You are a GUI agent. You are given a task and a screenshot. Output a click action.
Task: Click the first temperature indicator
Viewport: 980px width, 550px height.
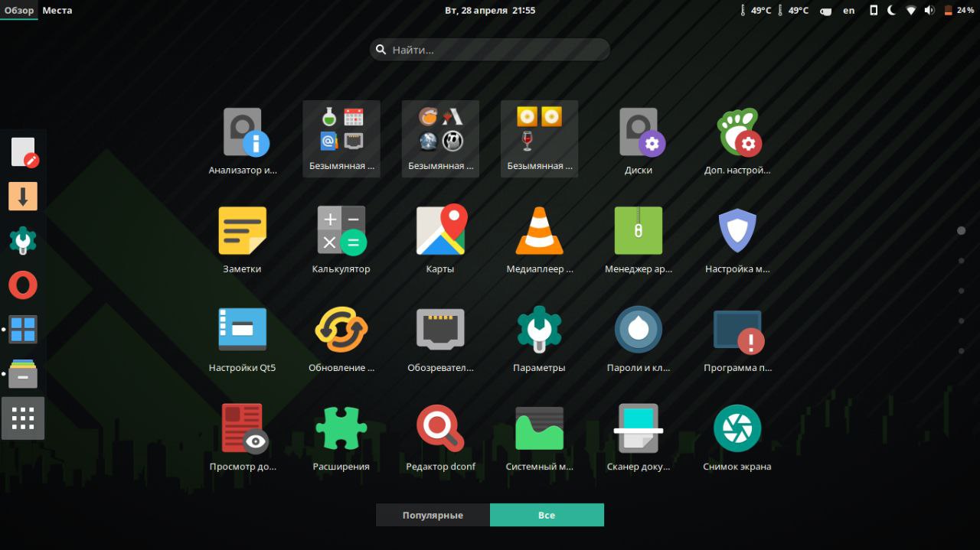756,10
